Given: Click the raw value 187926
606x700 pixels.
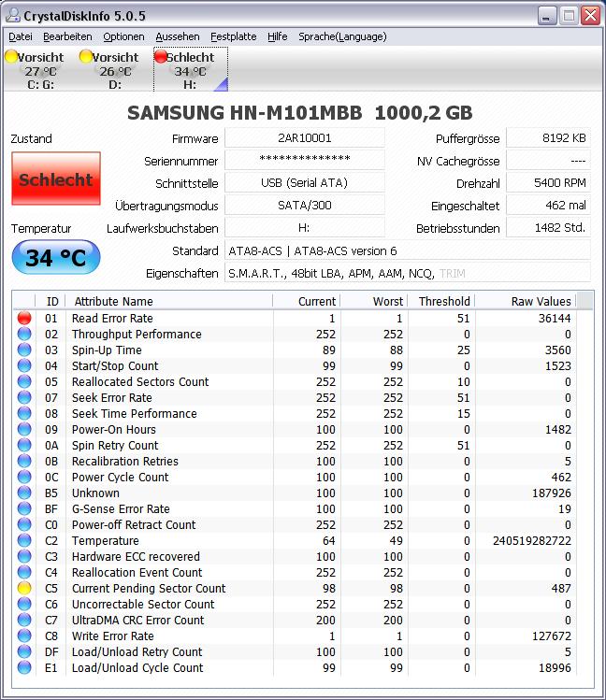Looking at the screenshot, I should point(552,493).
